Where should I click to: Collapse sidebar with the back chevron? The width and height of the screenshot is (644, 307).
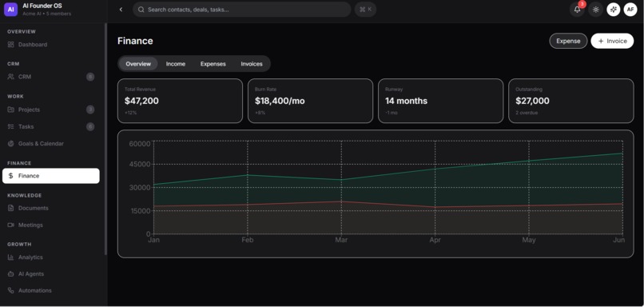click(121, 10)
